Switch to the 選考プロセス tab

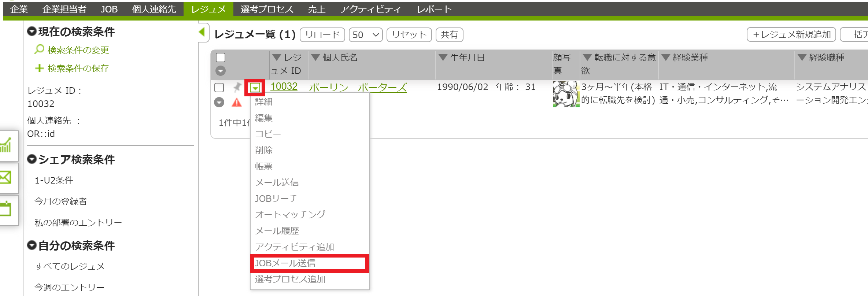coord(267,9)
